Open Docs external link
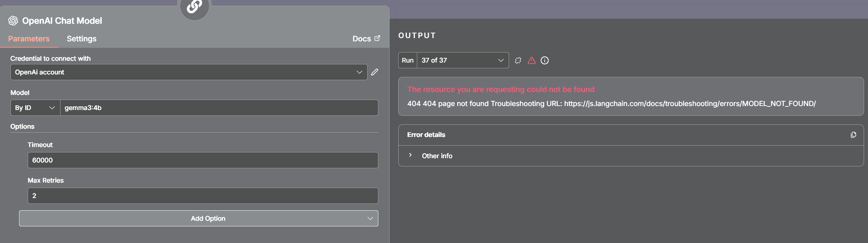The height and width of the screenshot is (243, 868). point(366,38)
